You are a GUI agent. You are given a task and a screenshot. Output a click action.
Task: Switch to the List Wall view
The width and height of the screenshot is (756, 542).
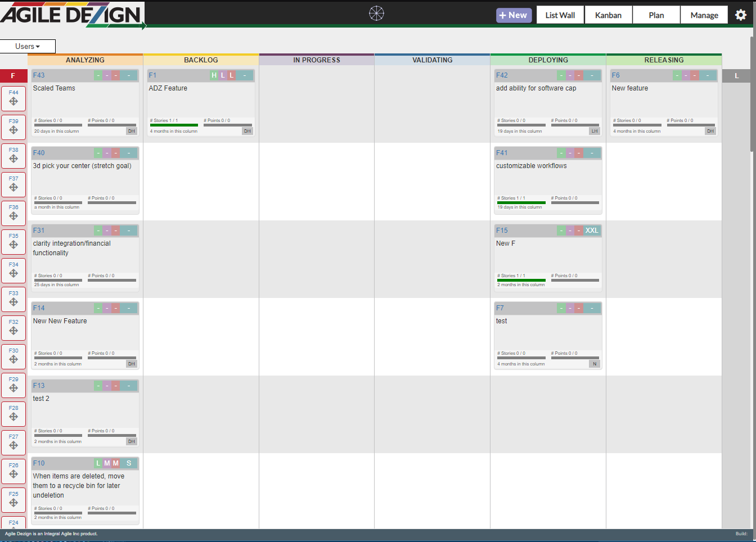[560, 15]
